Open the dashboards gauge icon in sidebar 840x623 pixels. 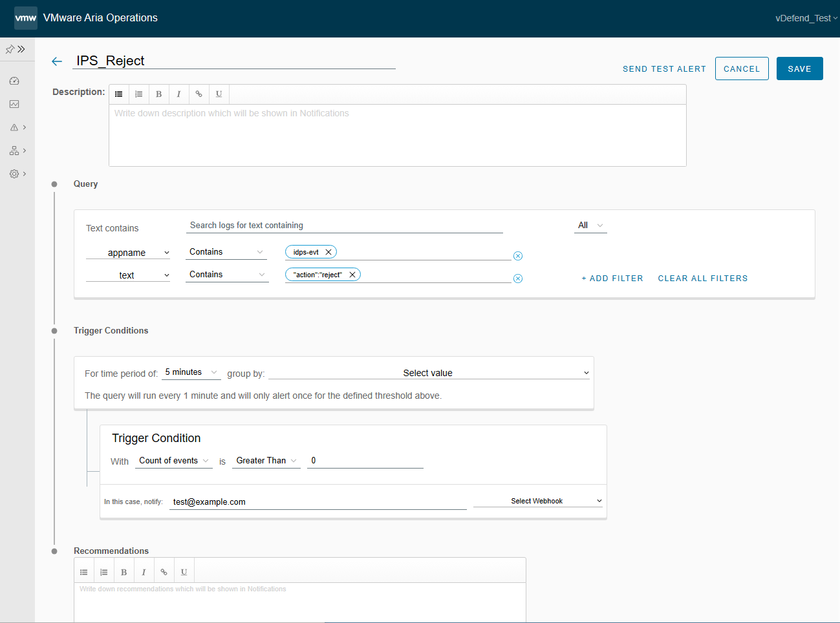tap(14, 81)
